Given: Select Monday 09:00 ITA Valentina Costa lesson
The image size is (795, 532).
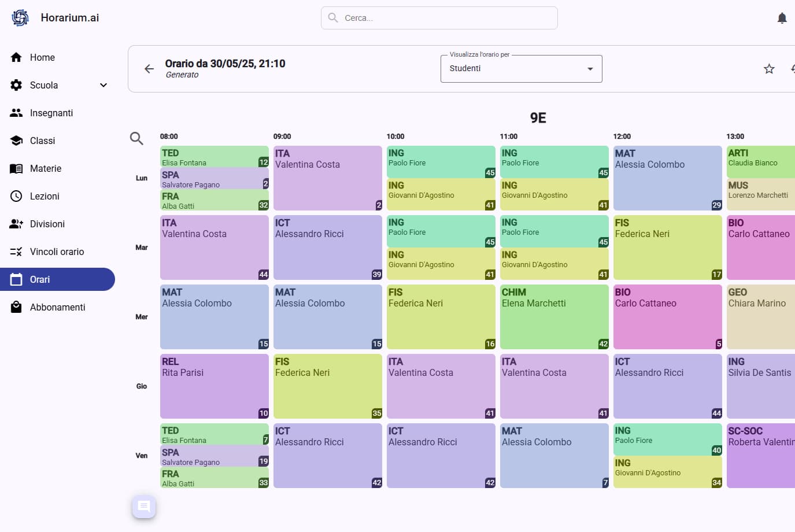Looking at the screenshot, I should (327, 178).
